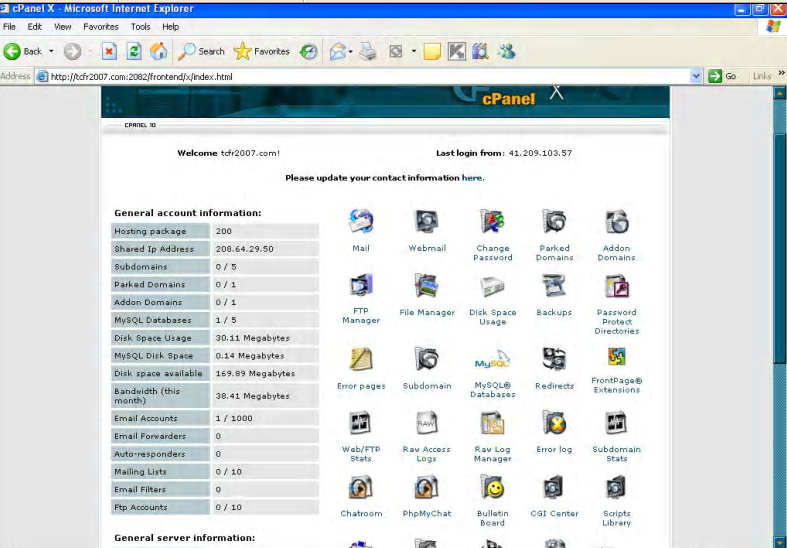This screenshot has width=787, height=548.
Task: Click the Backups icon
Action: click(554, 286)
